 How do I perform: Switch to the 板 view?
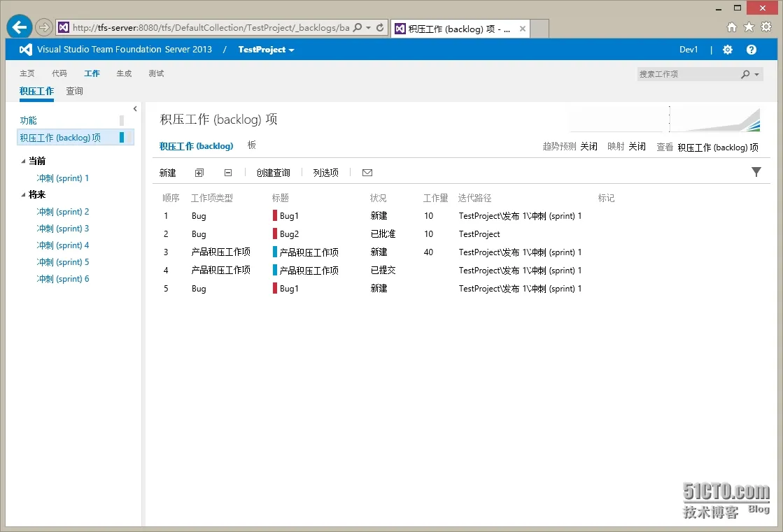tap(252, 145)
